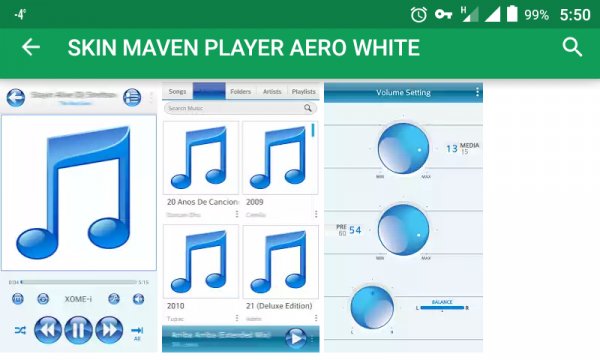Tap the 5:50 clock in the status bar
Viewport: 600px width, 360px height.
click(575, 15)
